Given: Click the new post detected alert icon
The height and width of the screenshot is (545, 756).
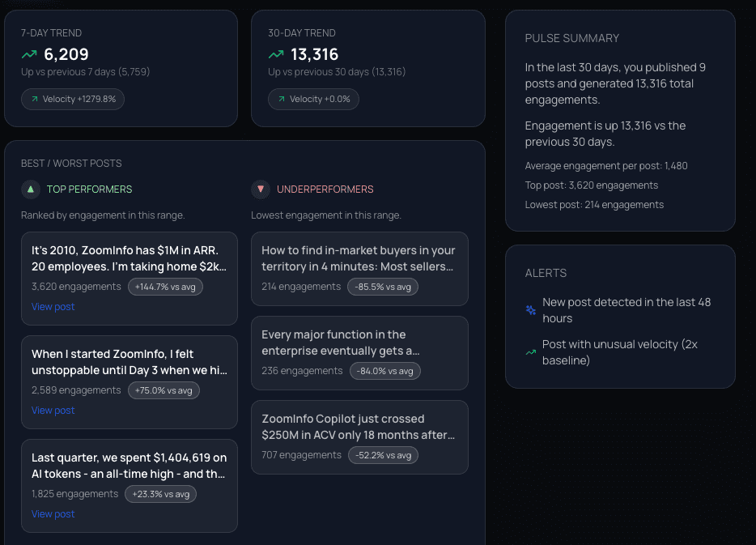Looking at the screenshot, I should [x=531, y=310].
